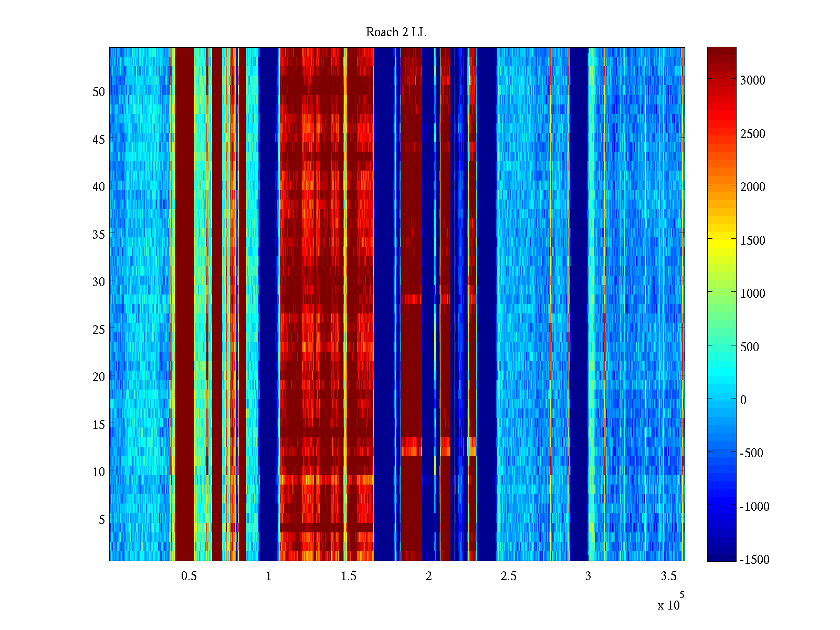Click the y-axis tick label 50
This screenshot has width=840, height=630.
pos(98,91)
